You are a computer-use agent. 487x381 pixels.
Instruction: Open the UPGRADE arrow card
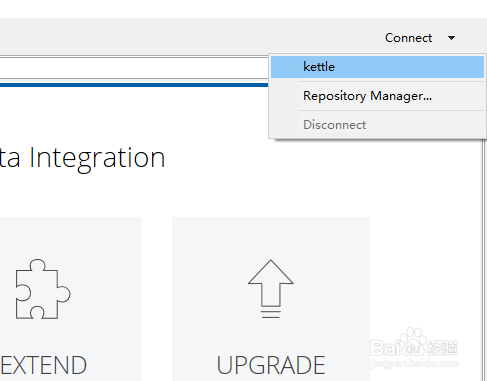(x=271, y=299)
